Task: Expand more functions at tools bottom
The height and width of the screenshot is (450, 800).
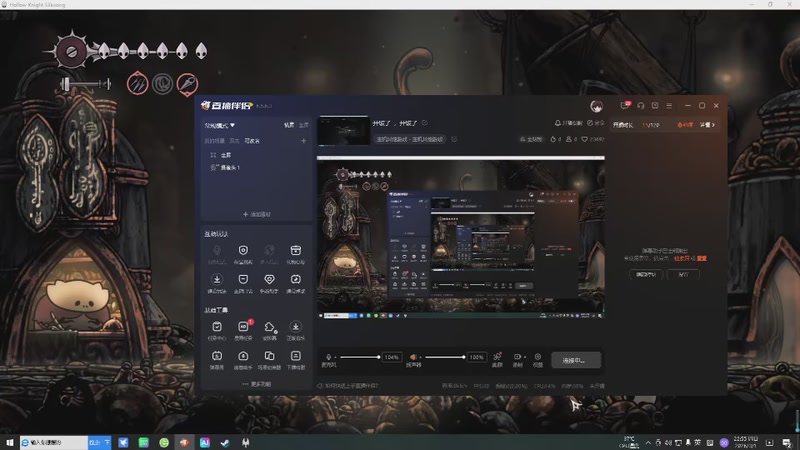Action: tap(257, 384)
